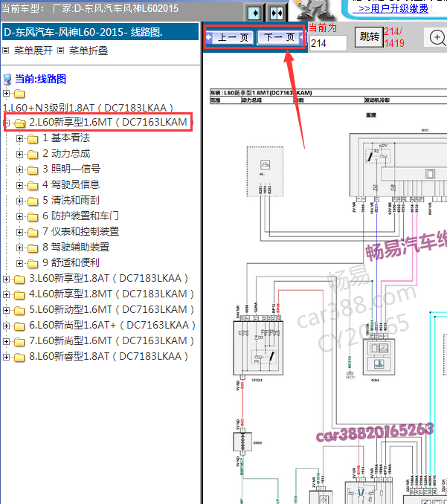Expand the 9 舒适和便利 node

click(x=19, y=263)
